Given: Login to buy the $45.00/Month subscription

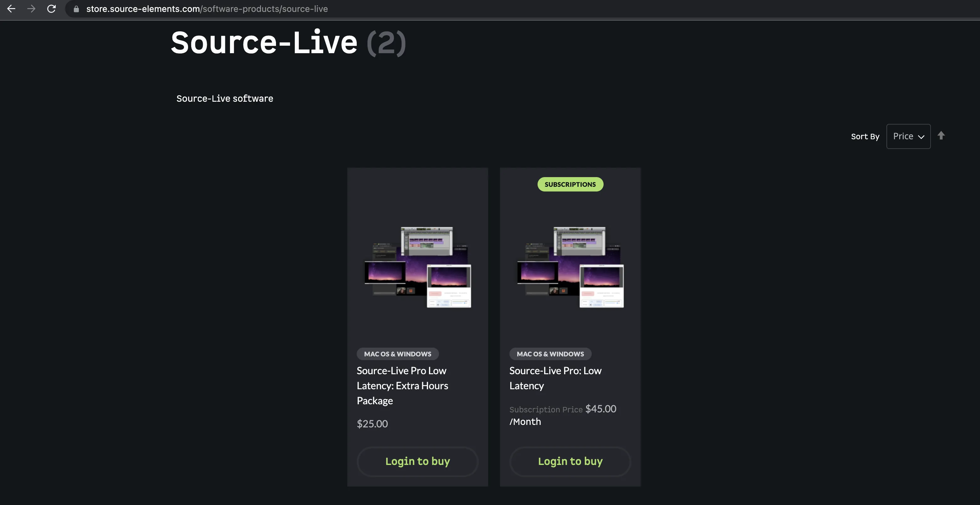Looking at the screenshot, I should click(570, 461).
